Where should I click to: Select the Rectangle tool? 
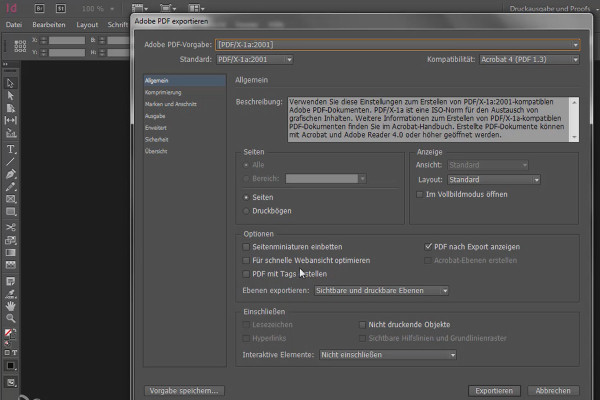(x=10, y=212)
